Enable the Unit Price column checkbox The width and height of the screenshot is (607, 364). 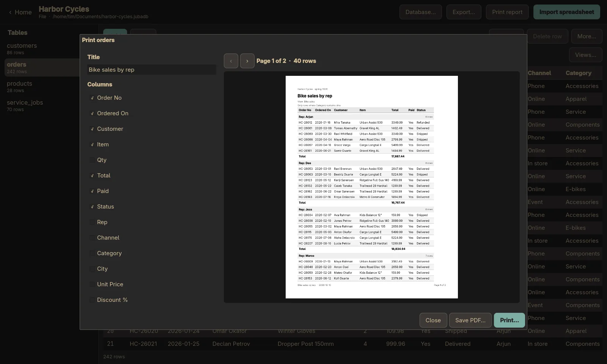[x=92, y=284]
